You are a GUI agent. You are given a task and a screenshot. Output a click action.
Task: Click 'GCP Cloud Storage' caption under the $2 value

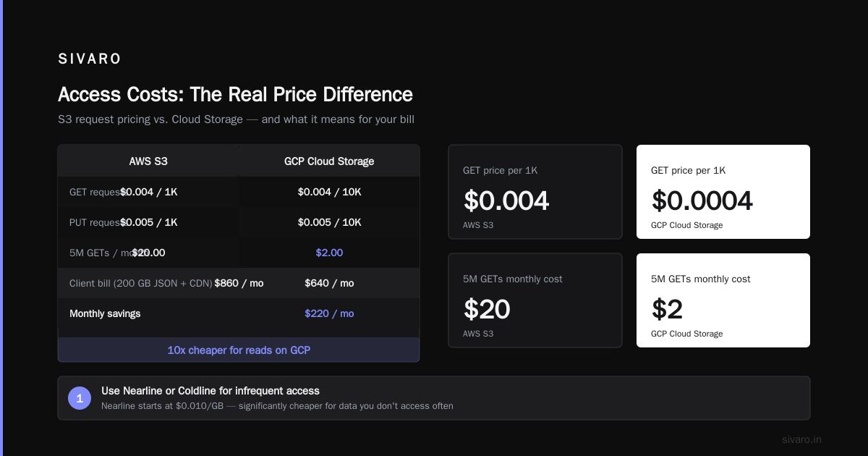point(686,334)
